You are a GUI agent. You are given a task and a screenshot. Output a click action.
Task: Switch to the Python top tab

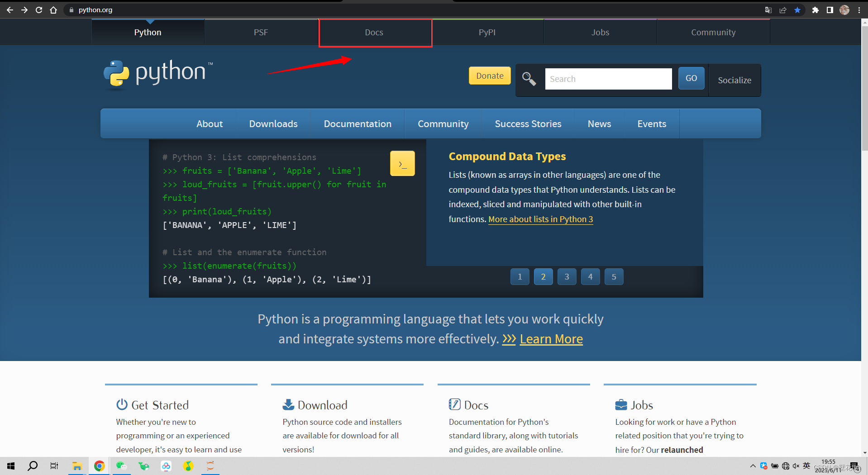click(148, 32)
